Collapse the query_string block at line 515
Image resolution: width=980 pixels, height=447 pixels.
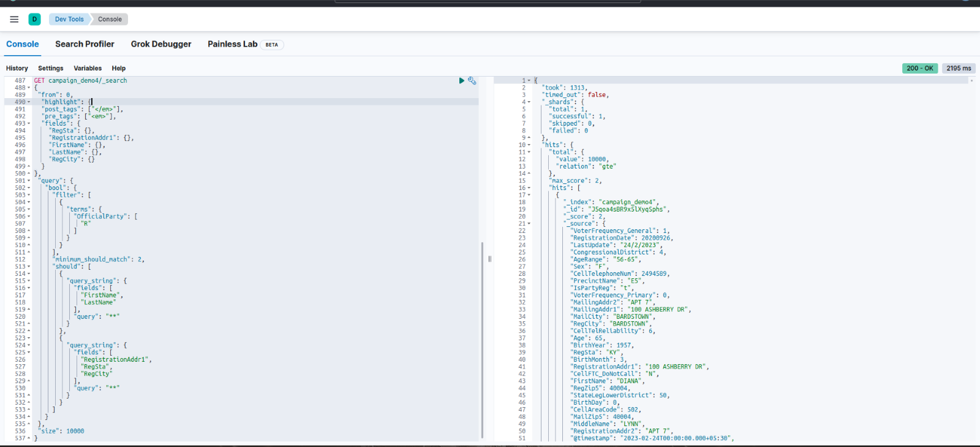pyautogui.click(x=29, y=281)
